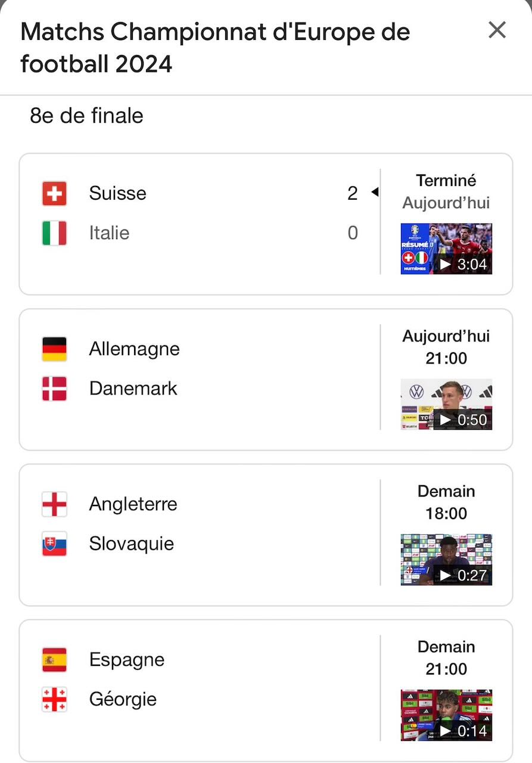This screenshot has height=763, width=532.
Task: Select the Géorgie team name
Action: (x=123, y=699)
